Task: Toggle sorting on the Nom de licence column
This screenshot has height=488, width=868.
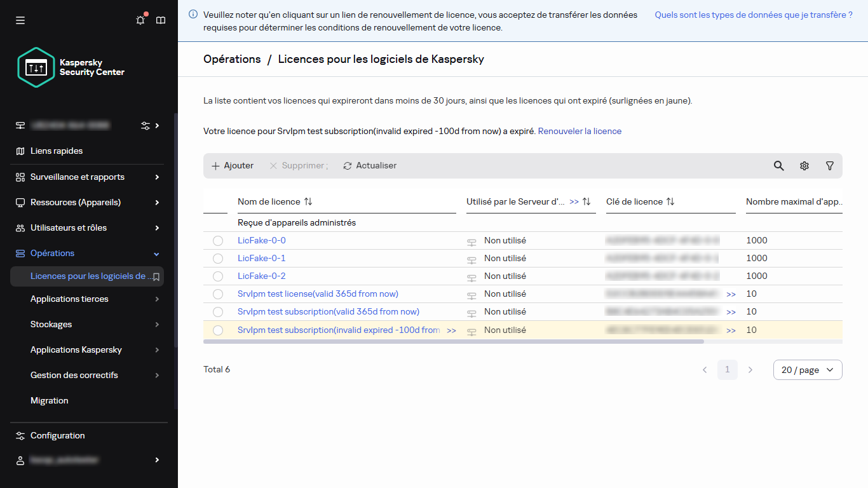Action: pyautogui.click(x=308, y=201)
